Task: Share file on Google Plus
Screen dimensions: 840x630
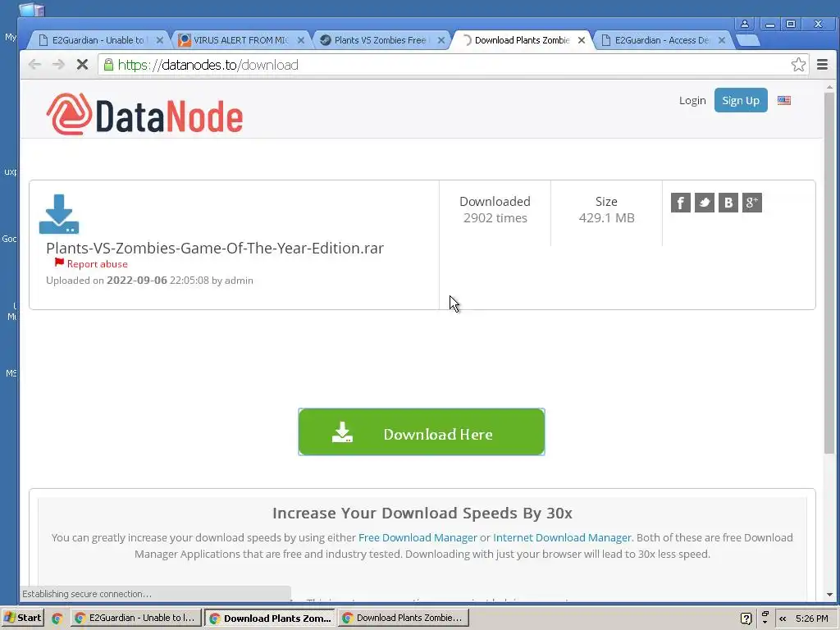Action: (752, 203)
